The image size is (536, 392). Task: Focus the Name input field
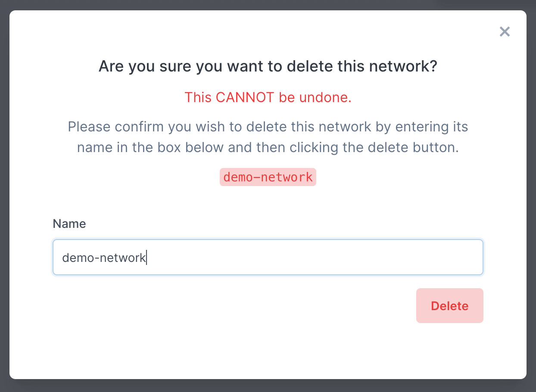pyautogui.click(x=268, y=258)
